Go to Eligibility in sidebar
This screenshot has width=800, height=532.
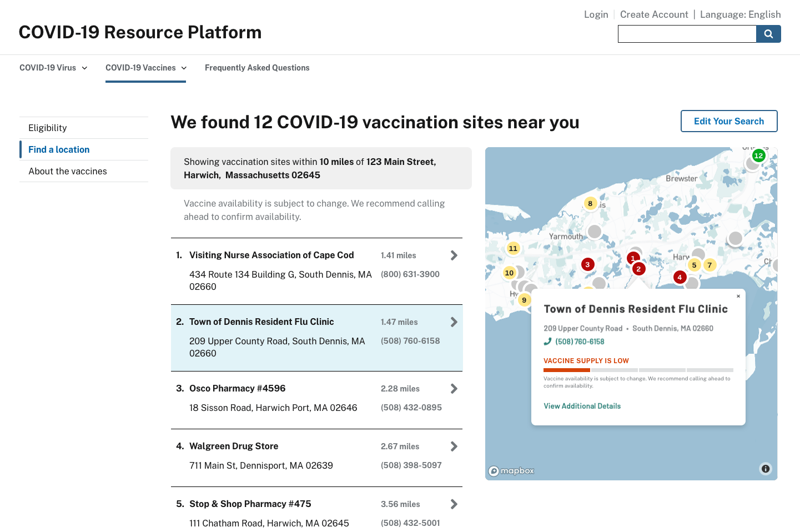84,128
